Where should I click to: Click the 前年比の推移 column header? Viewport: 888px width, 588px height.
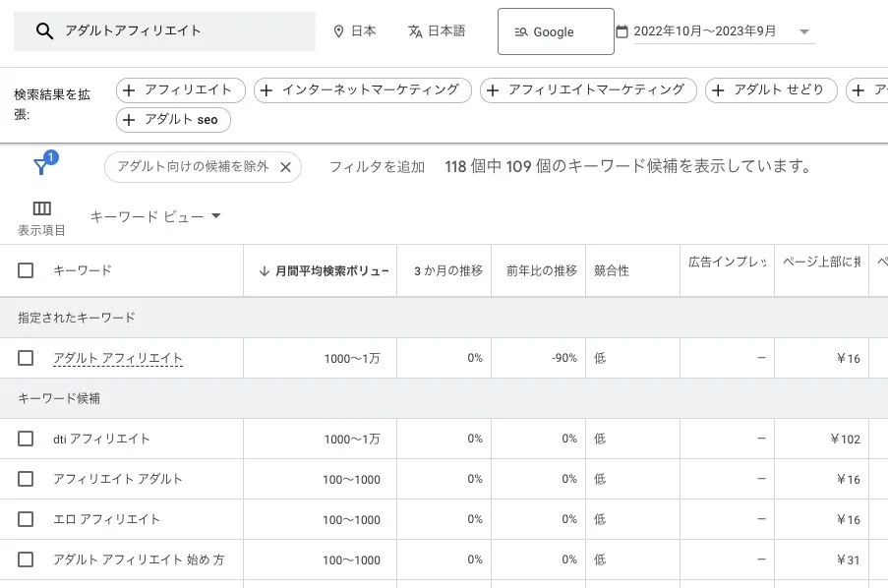[542, 270]
